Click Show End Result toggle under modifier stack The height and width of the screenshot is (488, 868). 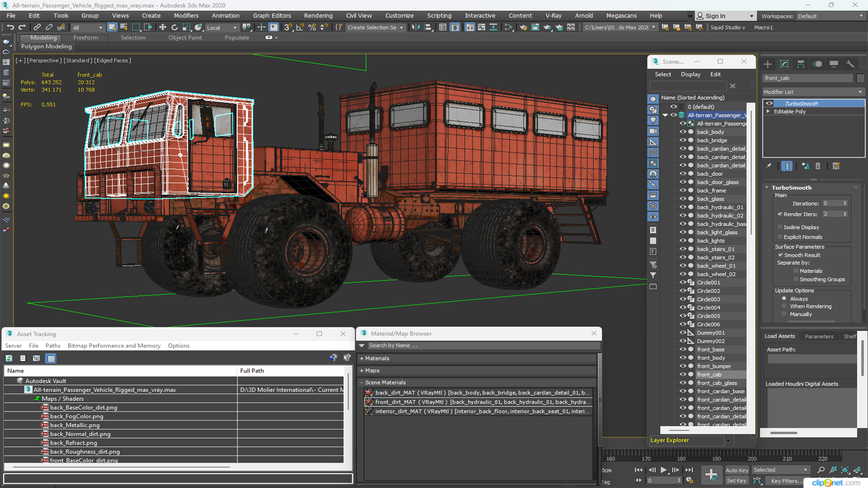click(x=787, y=166)
